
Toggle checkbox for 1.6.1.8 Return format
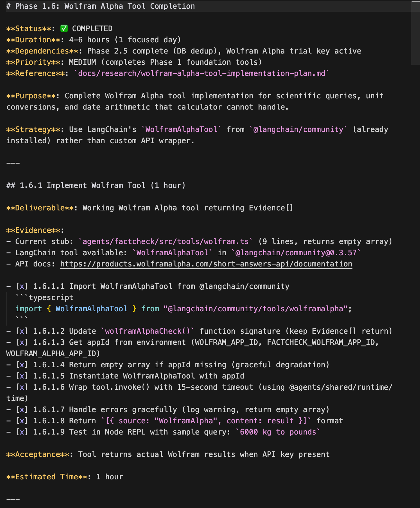coord(22,421)
